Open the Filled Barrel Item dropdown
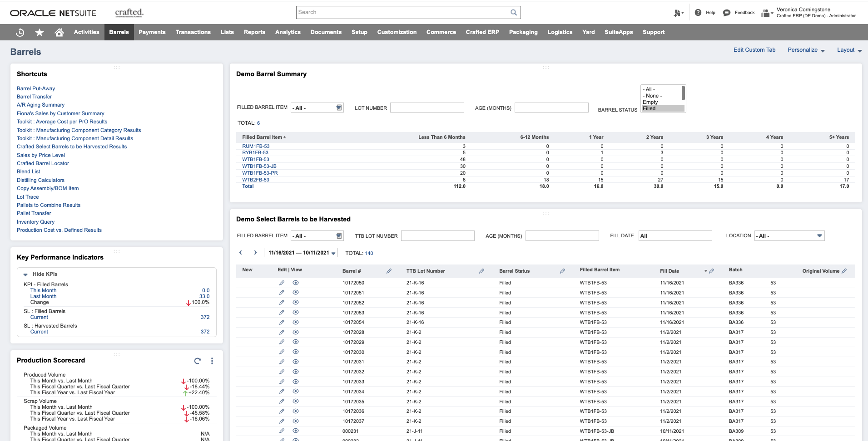Viewport: 868px width, 441px height. [x=338, y=108]
